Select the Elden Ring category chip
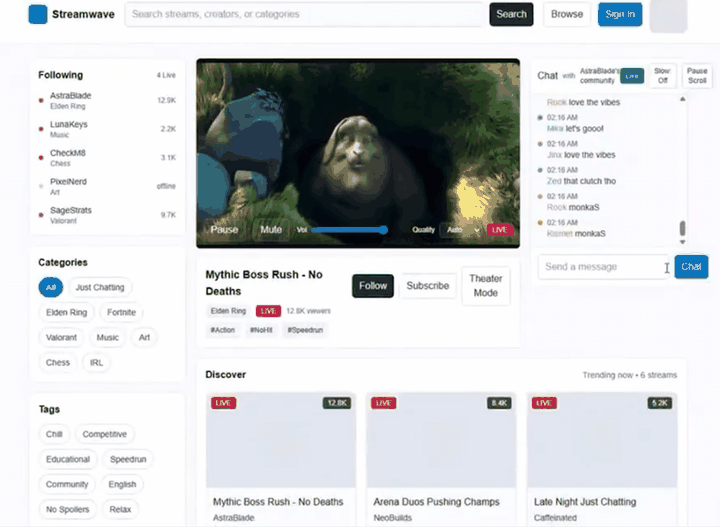720x527 pixels. [67, 313]
